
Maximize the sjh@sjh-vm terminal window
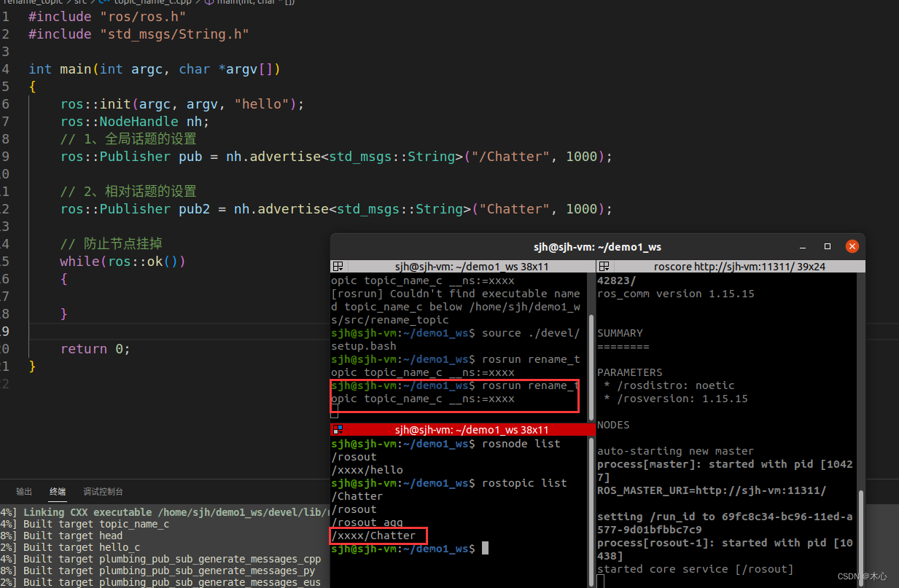(828, 247)
